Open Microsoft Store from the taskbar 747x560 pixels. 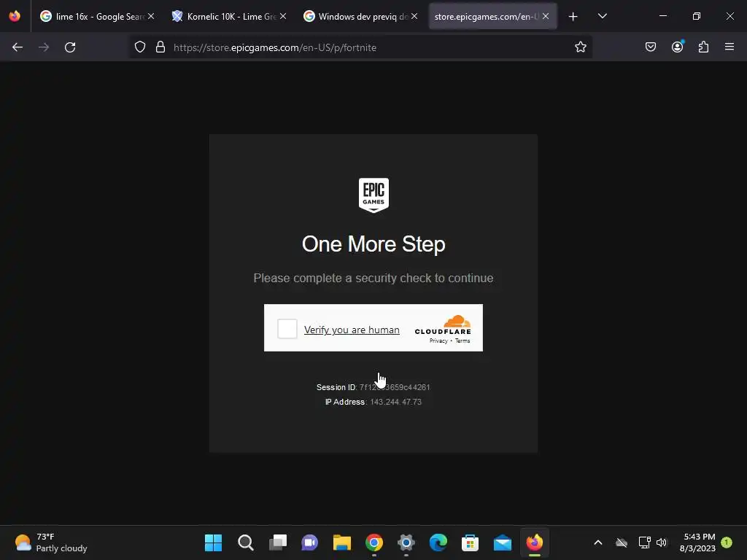[x=471, y=542]
